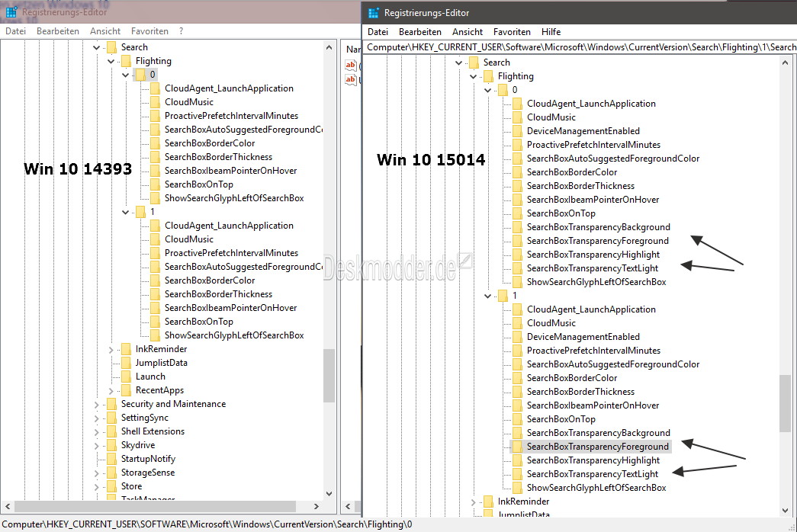The height and width of the screenshot is (532, 797).
Task: Click the Skydrive folder icon in the left window
Action: pos(112,445)
